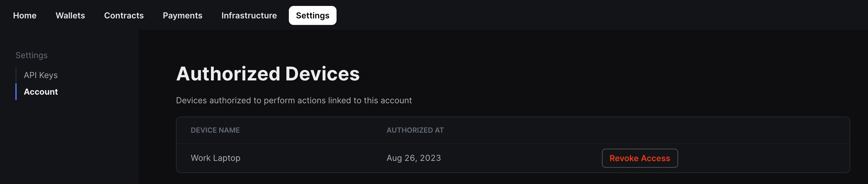
Task: Click the devices description text
Action: (294, 100)
